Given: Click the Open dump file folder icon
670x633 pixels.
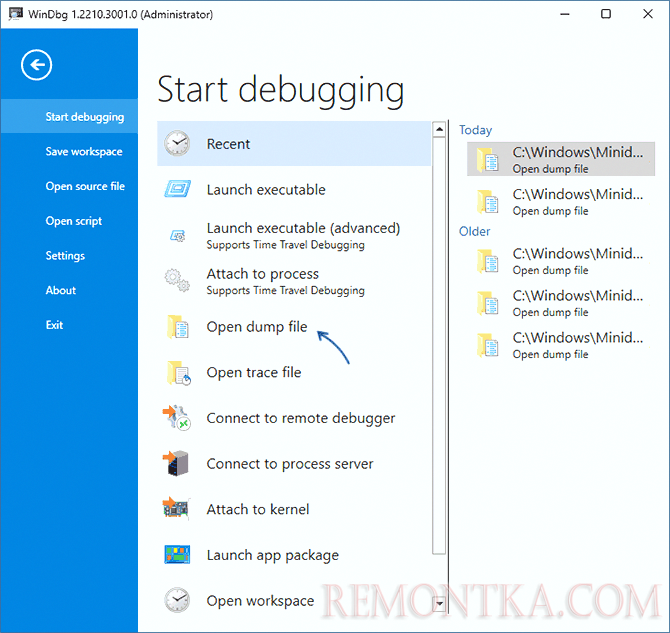Looking at the screenshot, I should tap(177, 327).
